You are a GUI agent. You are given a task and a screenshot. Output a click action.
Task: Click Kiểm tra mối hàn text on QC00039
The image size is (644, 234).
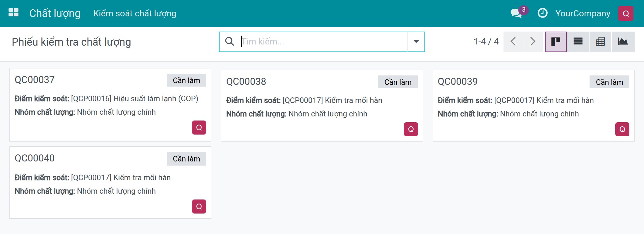(x=565, y=100)
